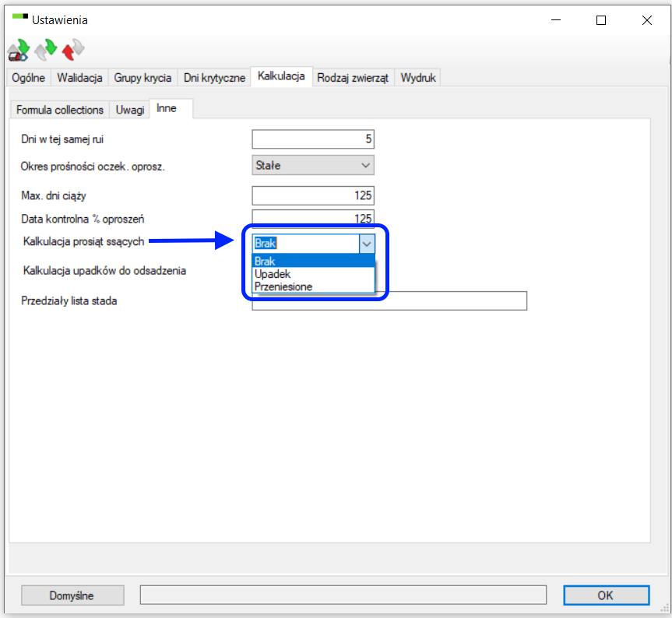Select the Inne sub-tab
Image resolution: width=672 pixels, height=618 pixels.
tap(171, 108)
